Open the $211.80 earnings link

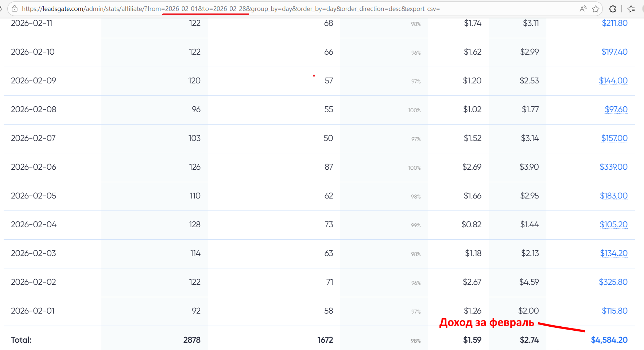(614, 23)
